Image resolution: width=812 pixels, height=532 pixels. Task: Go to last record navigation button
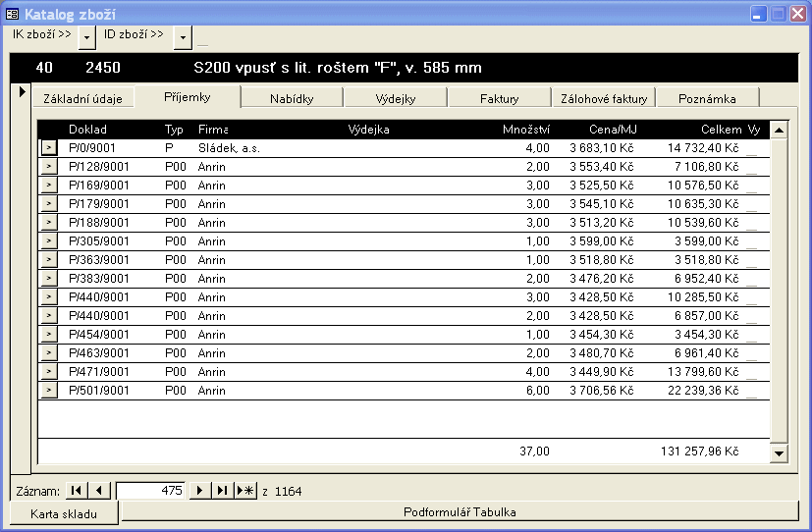point(223,491)
